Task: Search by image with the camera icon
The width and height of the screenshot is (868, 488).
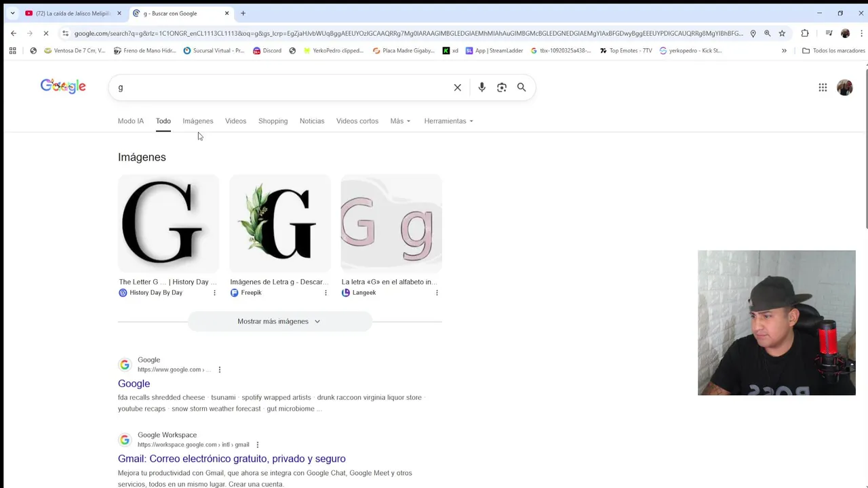Action: click(x=502, y=87)
